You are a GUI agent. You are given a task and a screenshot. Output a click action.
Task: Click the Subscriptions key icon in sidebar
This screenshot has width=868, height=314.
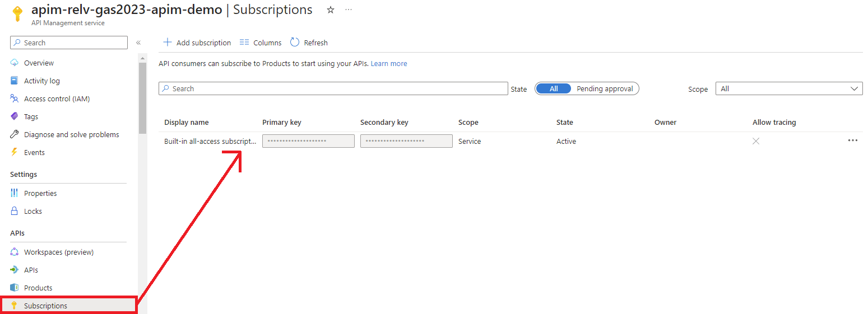click(x=15, y=306)
